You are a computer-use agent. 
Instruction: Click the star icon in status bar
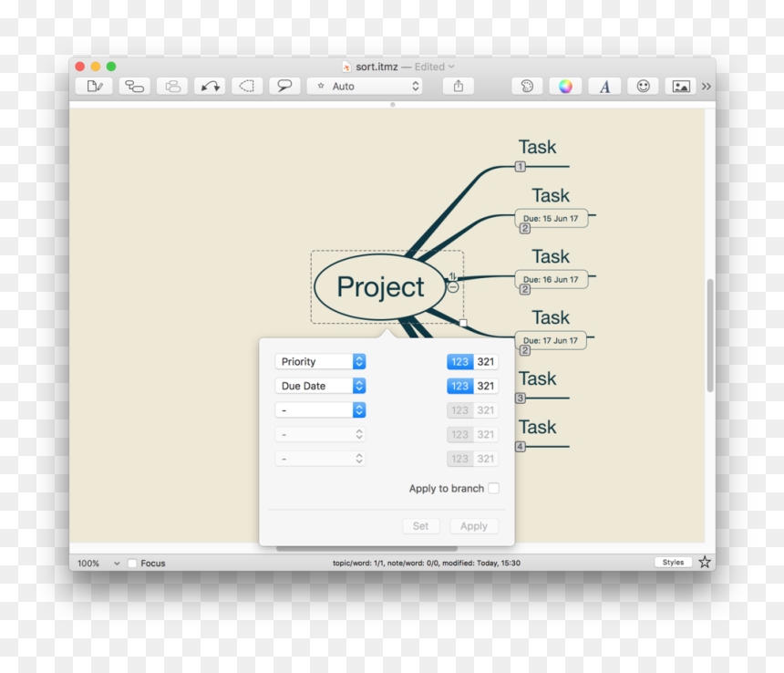pos(705,562)
